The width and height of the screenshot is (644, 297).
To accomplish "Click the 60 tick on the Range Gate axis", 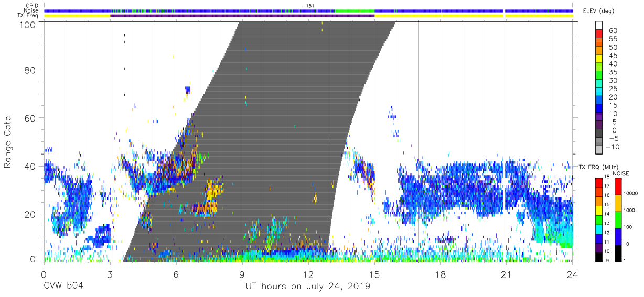I will [x=30, y=118].
